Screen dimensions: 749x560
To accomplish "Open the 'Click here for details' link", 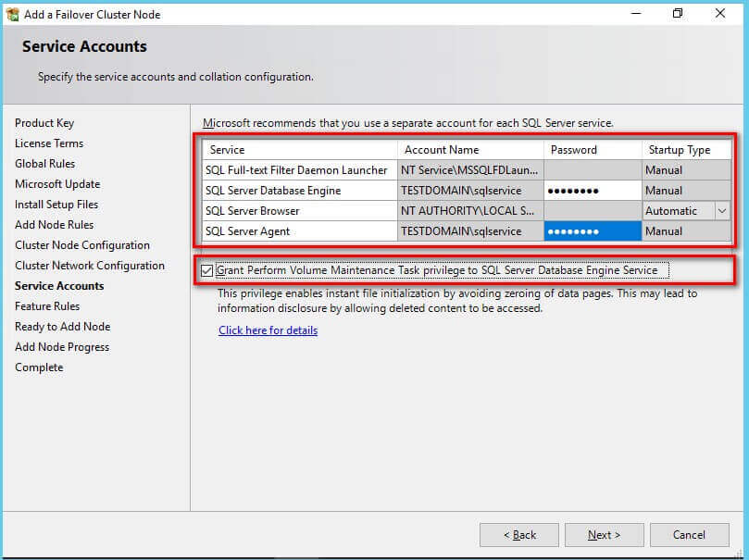I will [268, 330].
